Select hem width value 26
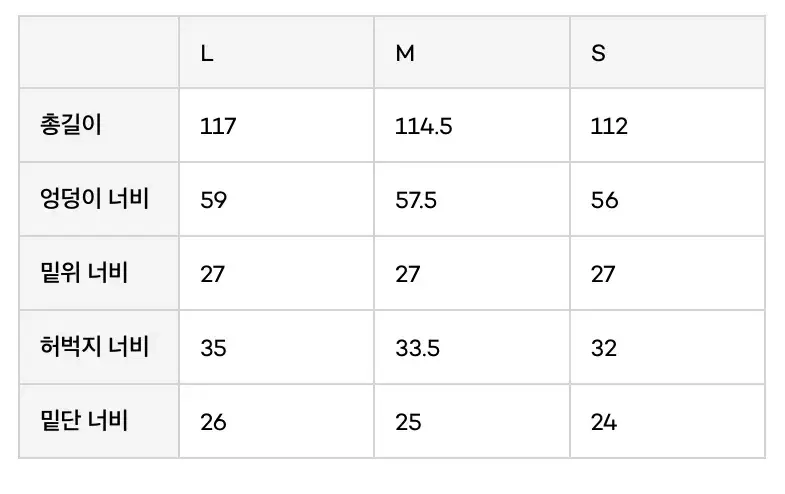785x494 pixels. point(213,422)
